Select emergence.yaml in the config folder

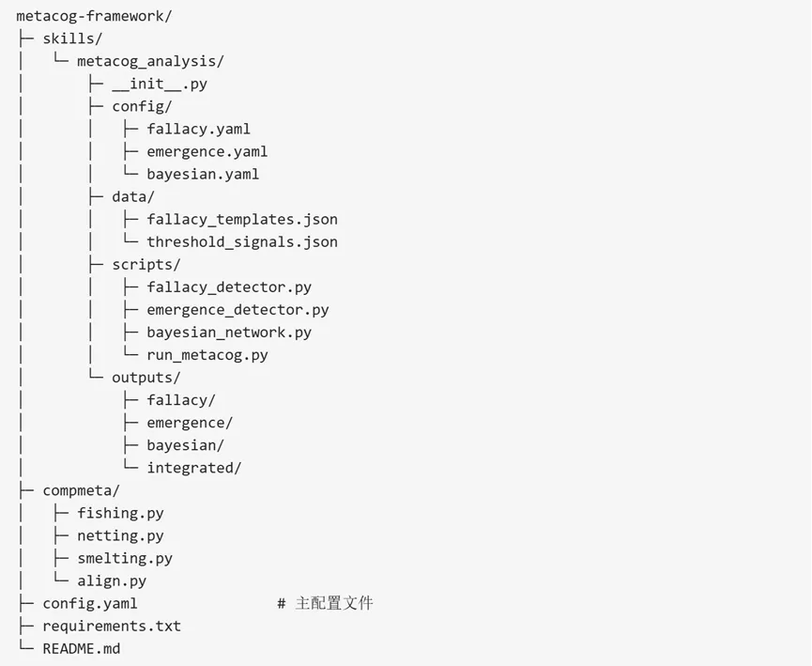coord(207,151)
